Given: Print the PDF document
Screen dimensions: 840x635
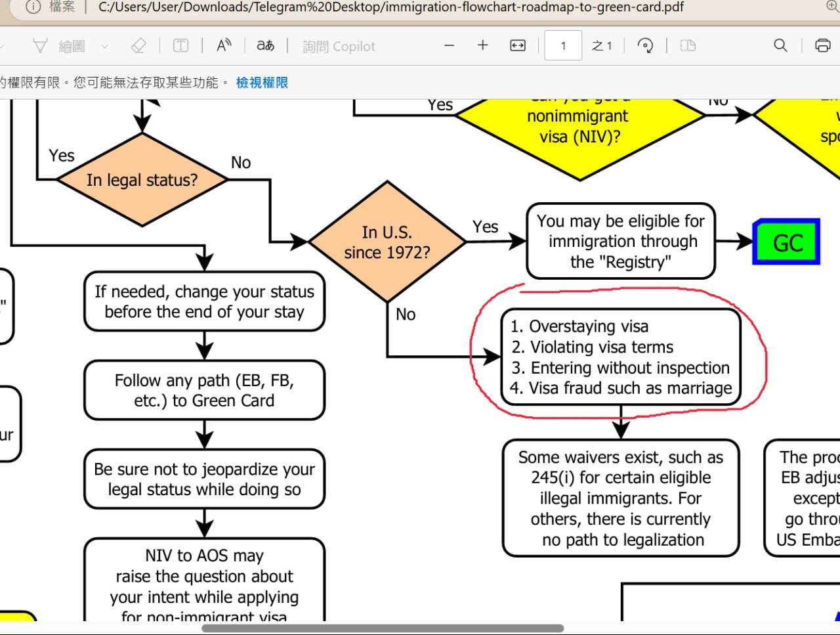Looking at the screenshot, I should [822, 46].
